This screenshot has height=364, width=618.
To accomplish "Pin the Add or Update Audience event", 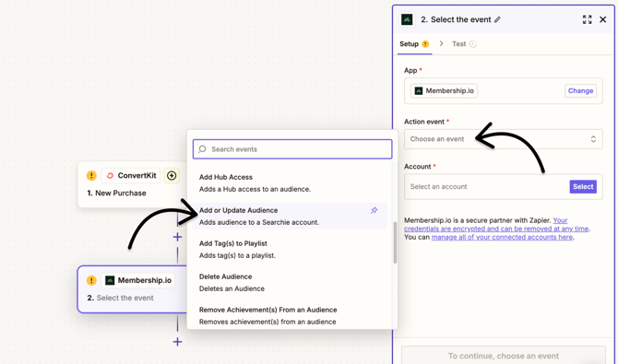I will point(374,210).
